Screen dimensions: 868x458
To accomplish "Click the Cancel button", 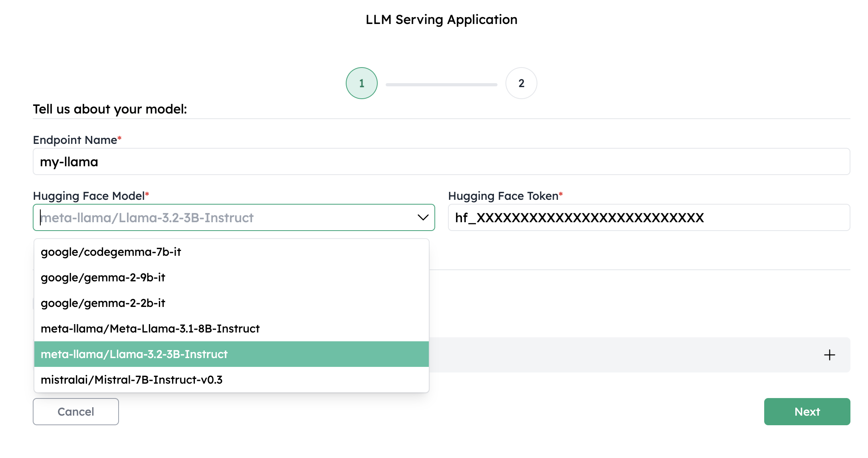I will pyautogui.click(x=76, y=412).
